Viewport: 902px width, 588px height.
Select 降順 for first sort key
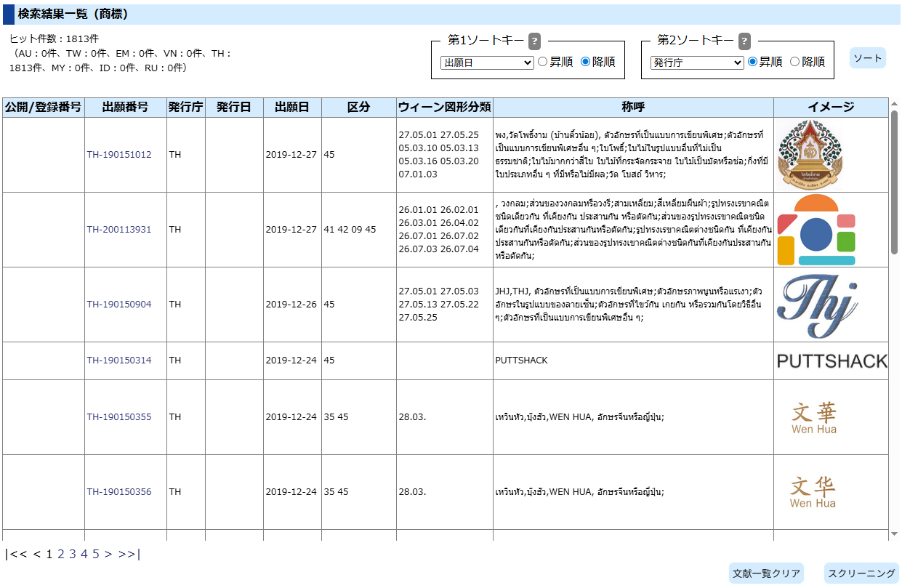(586, 63)
